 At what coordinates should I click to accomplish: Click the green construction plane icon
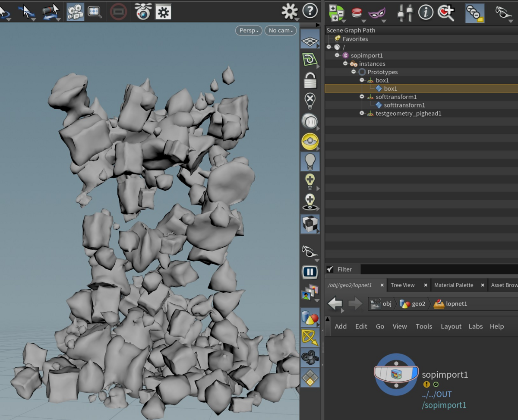310,60
